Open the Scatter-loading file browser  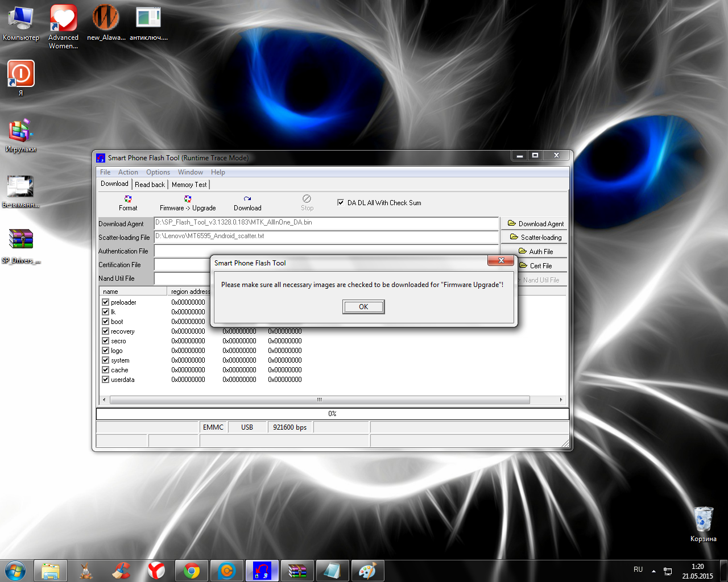point(535,238)
